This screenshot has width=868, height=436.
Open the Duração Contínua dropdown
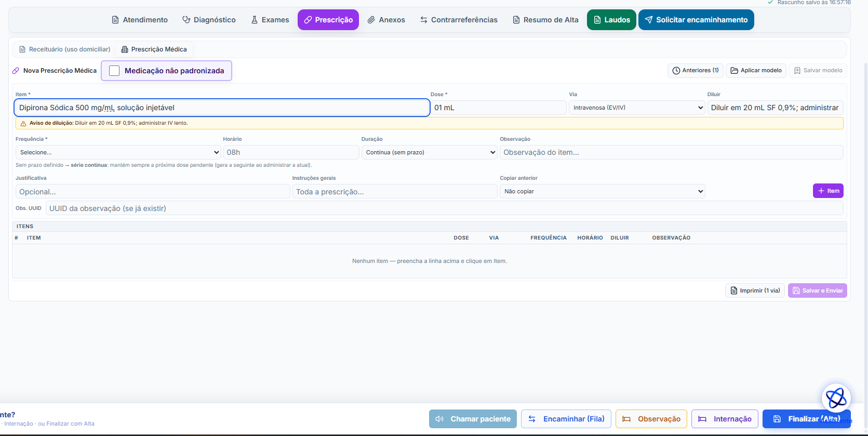(x=429, y=152)
